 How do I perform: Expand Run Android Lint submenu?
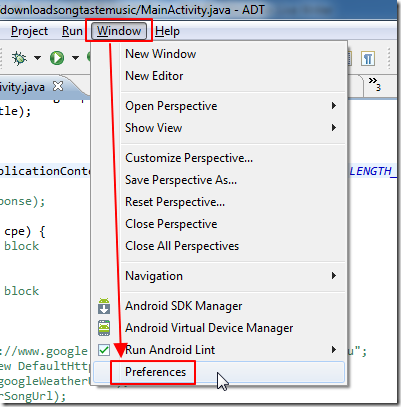click(219, 350)
